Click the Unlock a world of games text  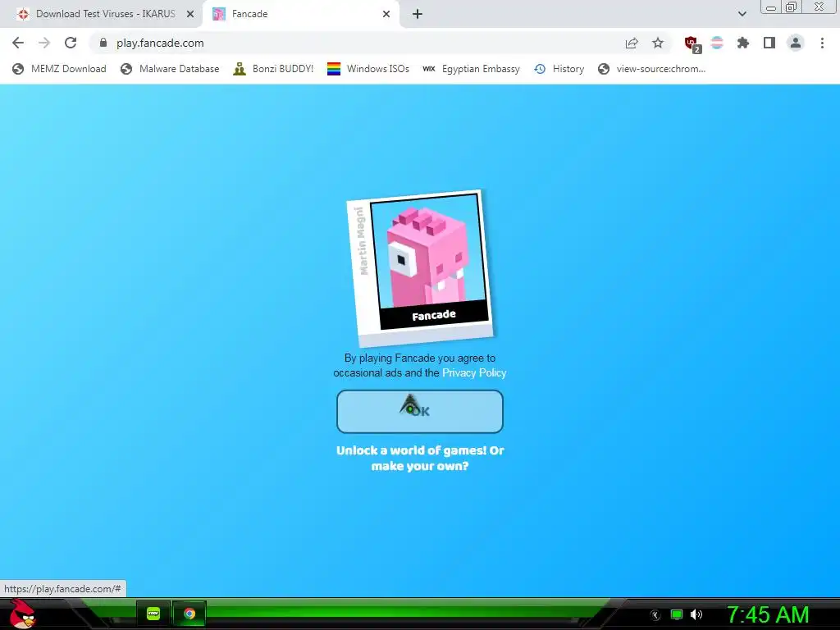pos(420,458)
